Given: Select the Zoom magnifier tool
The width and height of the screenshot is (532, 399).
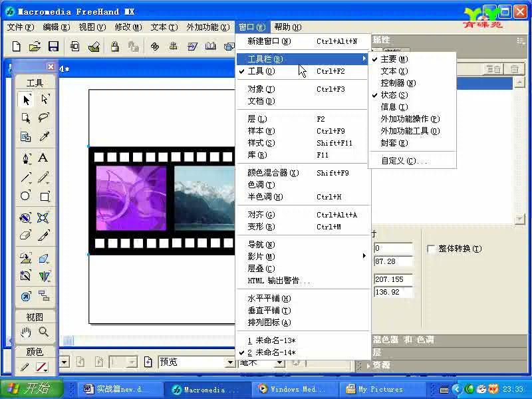Looking at the screenshot, I should click(44, 331).
